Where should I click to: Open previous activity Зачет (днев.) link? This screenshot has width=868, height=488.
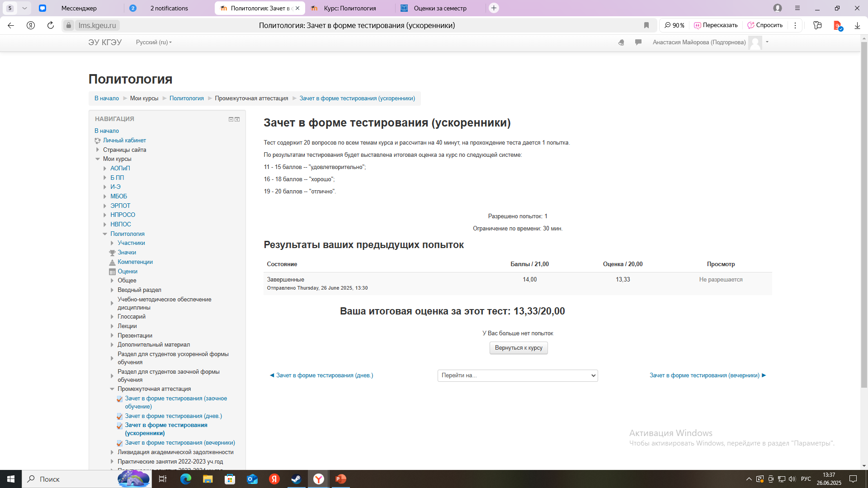tap(321, 375)
